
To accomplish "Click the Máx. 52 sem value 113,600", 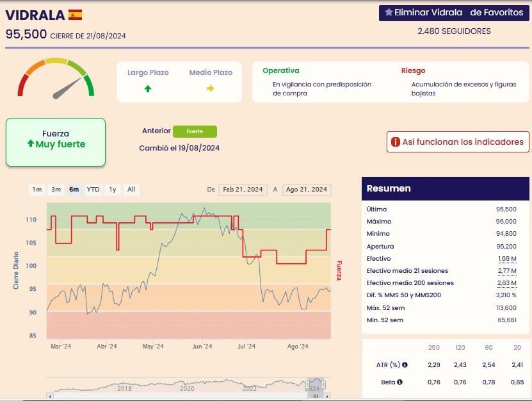I will pyautogui.click(x=506, y=308).
